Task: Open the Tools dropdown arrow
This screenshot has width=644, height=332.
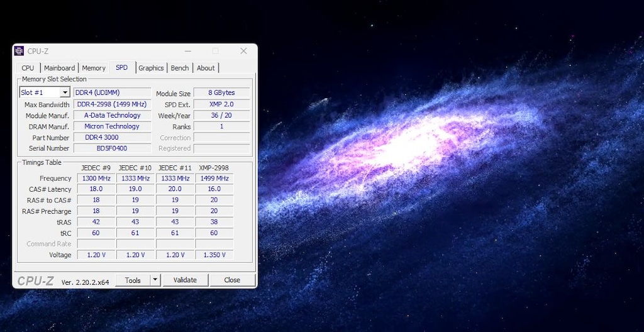Action: [155, 280]
